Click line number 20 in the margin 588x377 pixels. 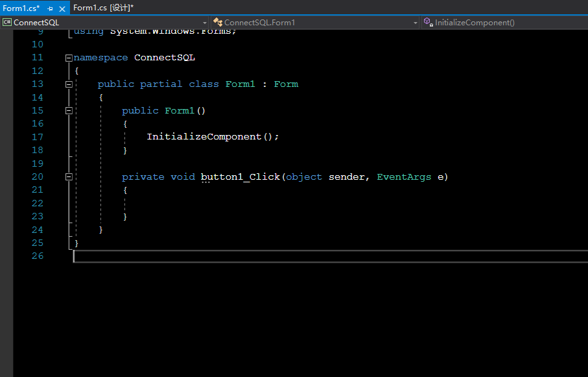pyautogui.click(x=37, y=176)
